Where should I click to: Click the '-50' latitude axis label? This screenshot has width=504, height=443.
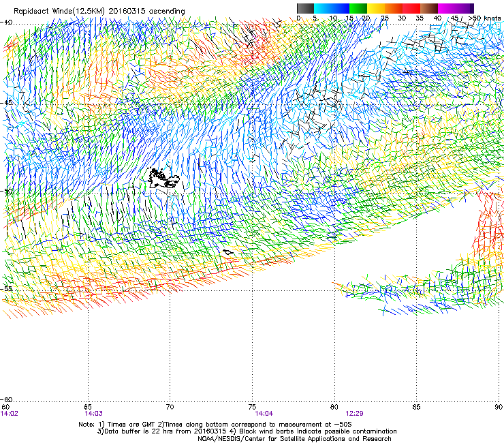coord(6,191)
